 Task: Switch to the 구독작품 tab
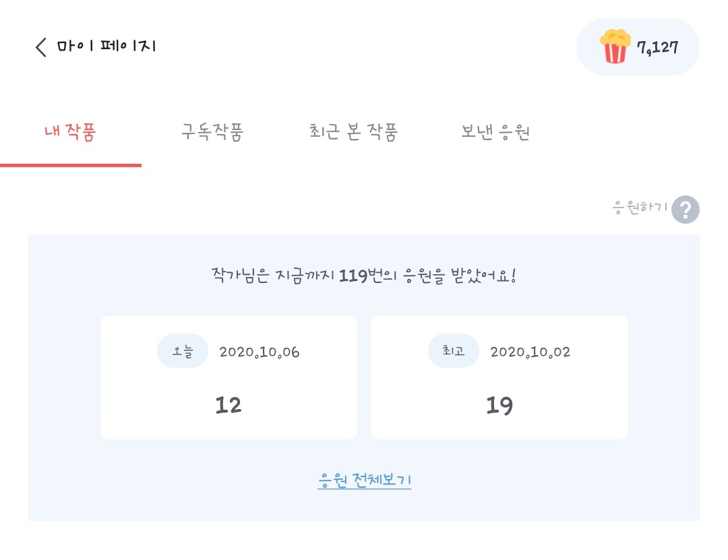tap(212, 132)
